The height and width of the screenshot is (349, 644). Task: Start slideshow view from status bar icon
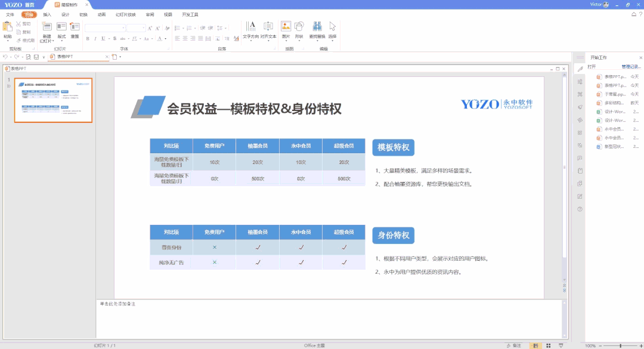pos(561,345)
